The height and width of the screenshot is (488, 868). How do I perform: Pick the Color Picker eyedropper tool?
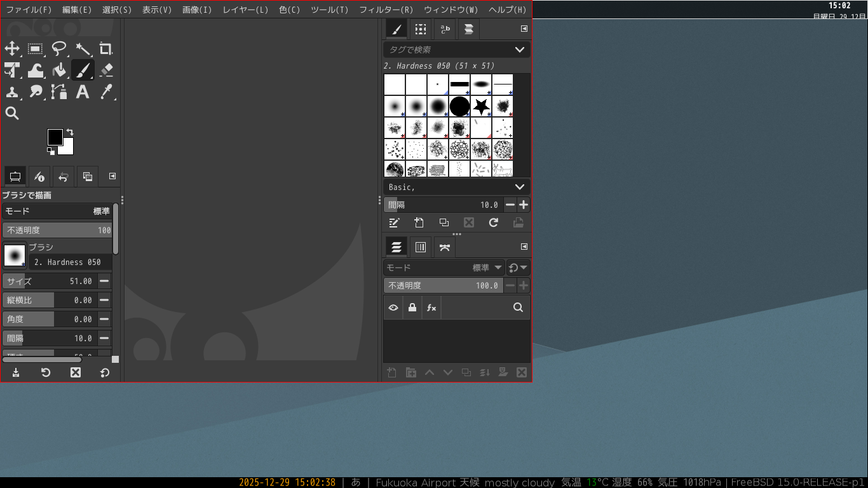[107, 92]
